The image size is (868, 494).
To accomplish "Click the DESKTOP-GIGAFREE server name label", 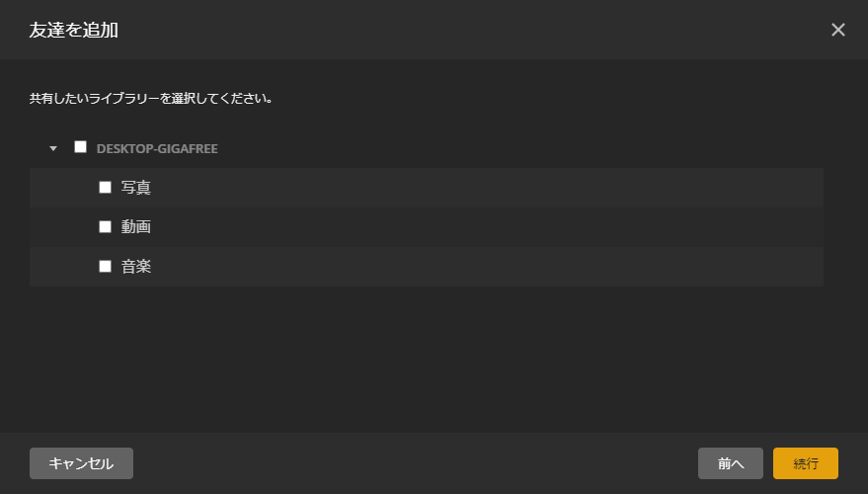I will [x=157, y=148].
